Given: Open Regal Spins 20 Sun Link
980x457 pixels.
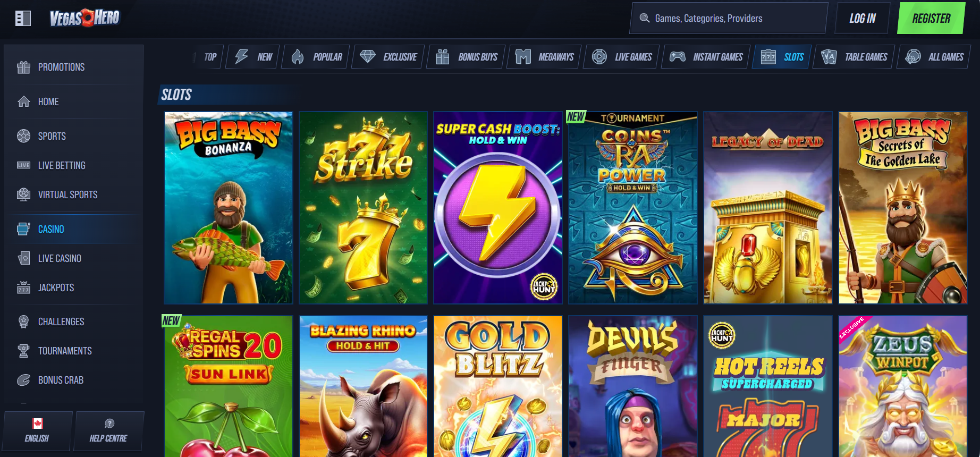Looking at the screenshot, I should click(x=229, y=386).
